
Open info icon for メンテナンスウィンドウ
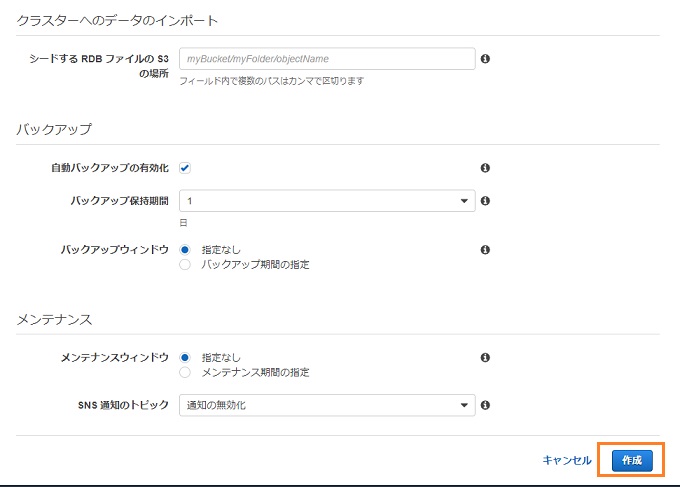pyautogui.click(x=485, y=358)
